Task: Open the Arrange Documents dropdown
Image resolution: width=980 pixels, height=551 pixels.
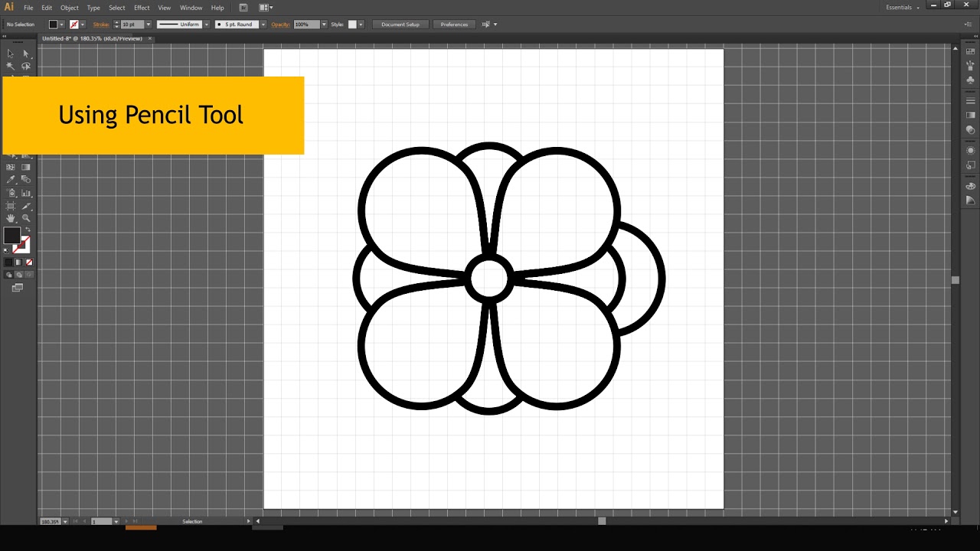Action: coord(266,8)
